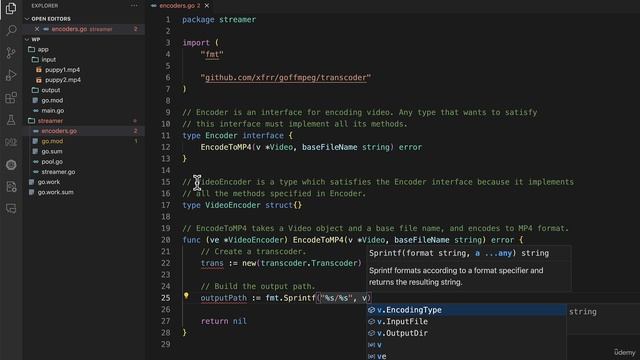Viewport: 640px width, 360px height.
Task: Choose the plain v variable suggestion
Action: pos(466,345)
